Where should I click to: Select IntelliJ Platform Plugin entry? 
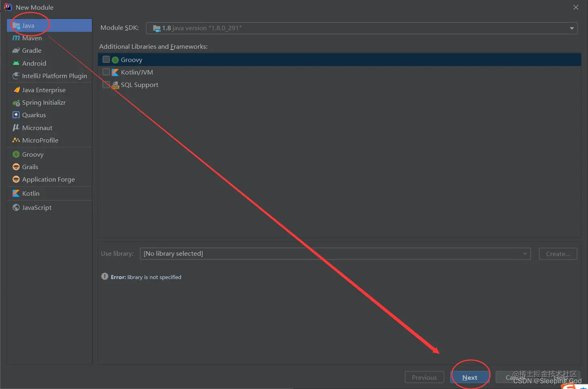50,76
